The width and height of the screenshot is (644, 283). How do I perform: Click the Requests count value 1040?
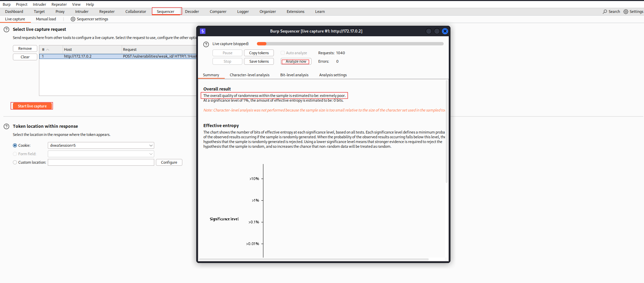coord(340,53)
